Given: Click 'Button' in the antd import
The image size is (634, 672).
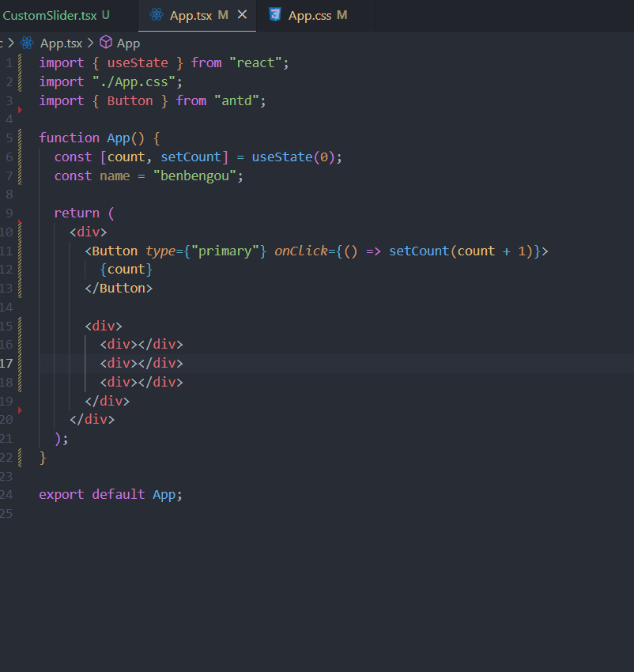Looking at the screenshot, I should [x=130, y=100].
